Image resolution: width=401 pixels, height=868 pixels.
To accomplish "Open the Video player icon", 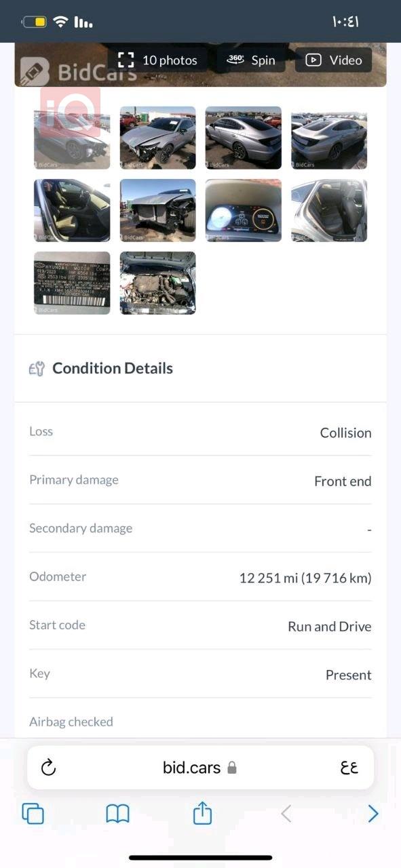I will point(312,60).
